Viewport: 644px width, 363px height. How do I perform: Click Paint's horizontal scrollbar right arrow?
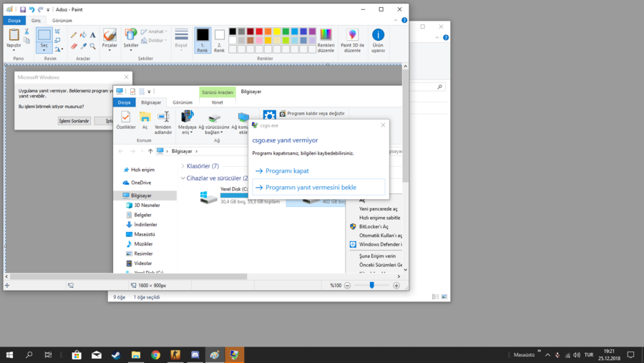coord(399,276)
